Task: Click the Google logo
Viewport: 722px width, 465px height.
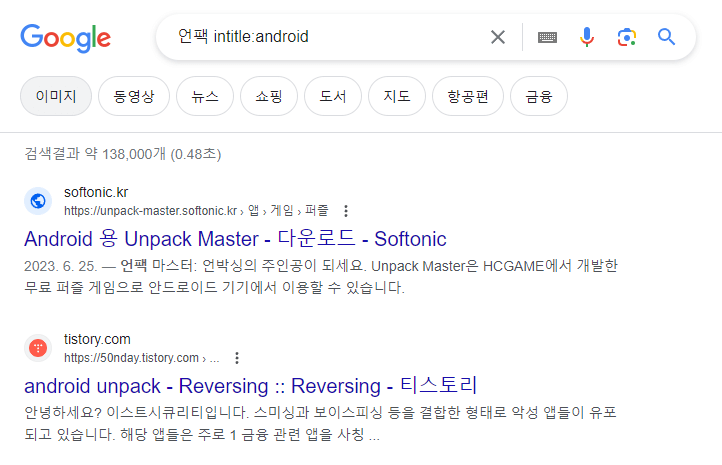Action: click(65, 38)
